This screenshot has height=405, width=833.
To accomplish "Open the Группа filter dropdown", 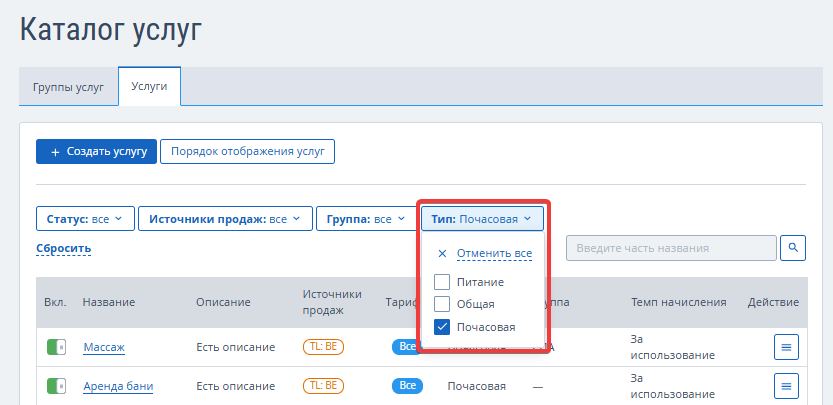I will click(x=366, y=218).
